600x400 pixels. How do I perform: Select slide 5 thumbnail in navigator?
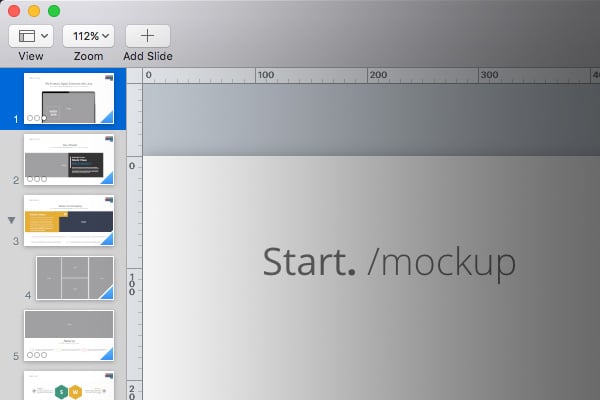click(69, 335)
